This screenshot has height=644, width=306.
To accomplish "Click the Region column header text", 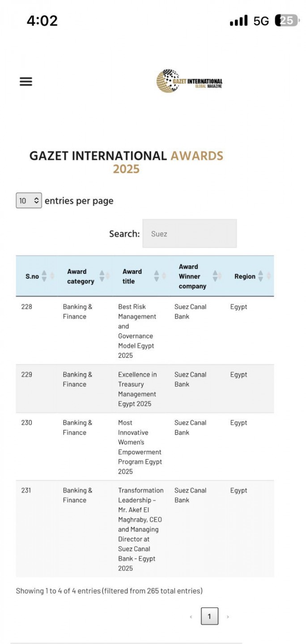I will 245,276.
